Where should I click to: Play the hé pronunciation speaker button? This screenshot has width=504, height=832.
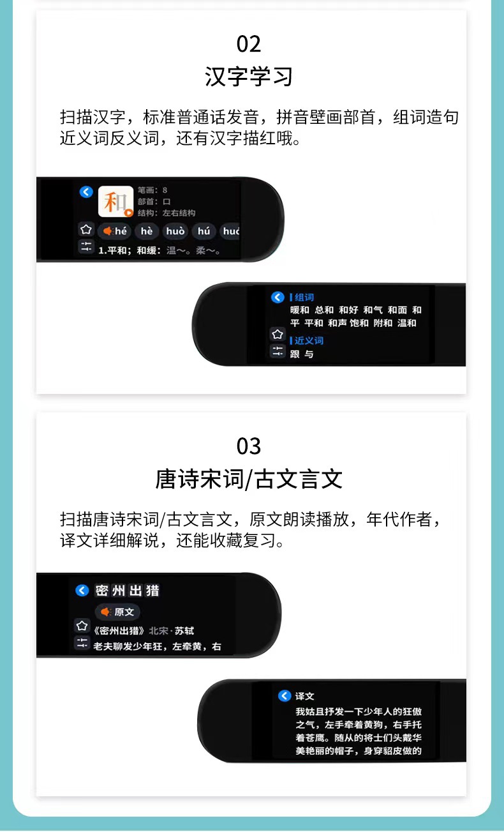pyautogui.click(x=114, y=231)
